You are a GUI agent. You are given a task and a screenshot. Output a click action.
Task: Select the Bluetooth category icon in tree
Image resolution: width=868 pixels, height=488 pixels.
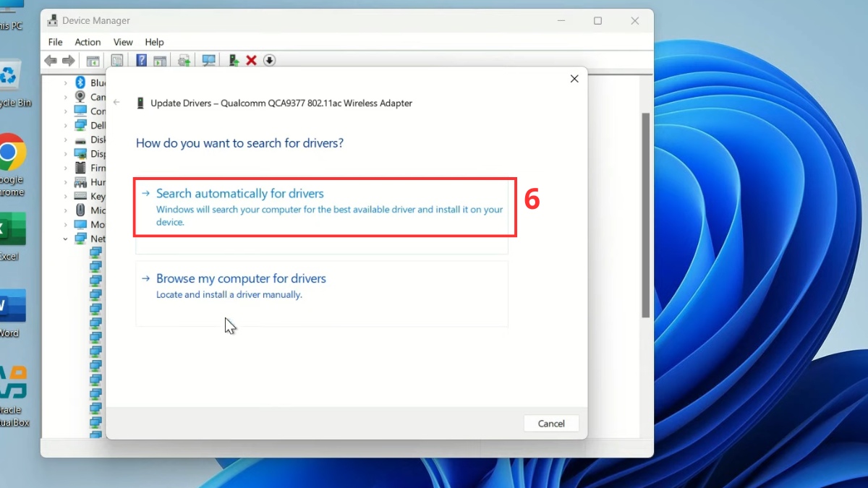pyautogui.click(x=81, y=83)
